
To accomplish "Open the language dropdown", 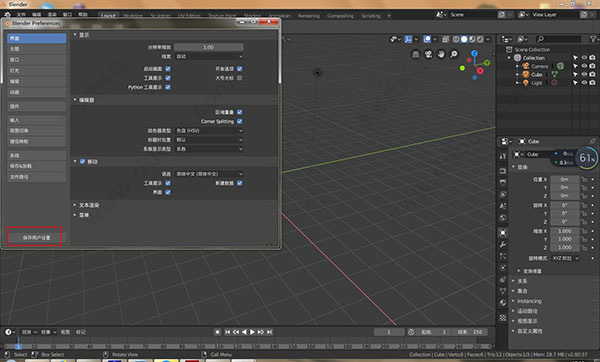I will coord(209,174).
